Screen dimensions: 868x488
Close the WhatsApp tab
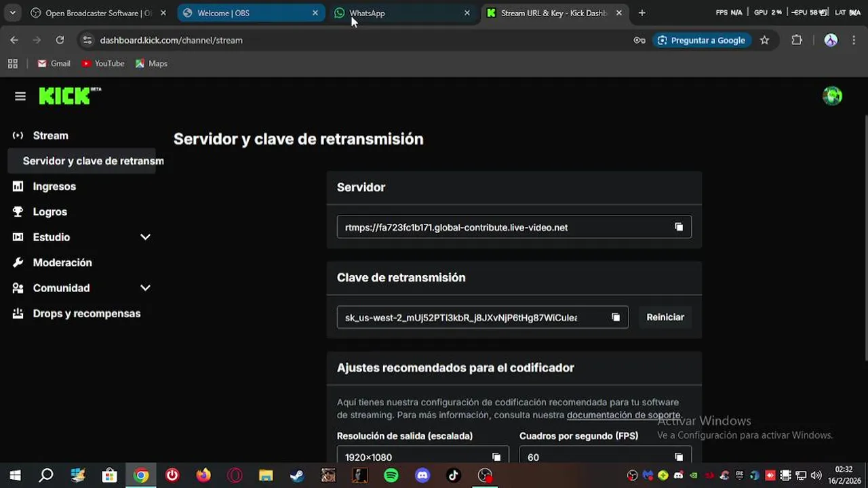point(467,13)
